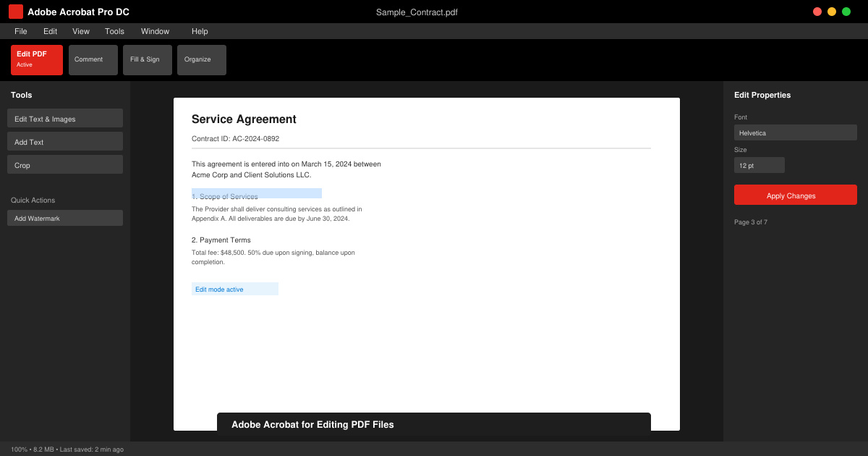Apply Changes in Edit Properties
Viewport: 868px width, 456px height.
[796, 195]
